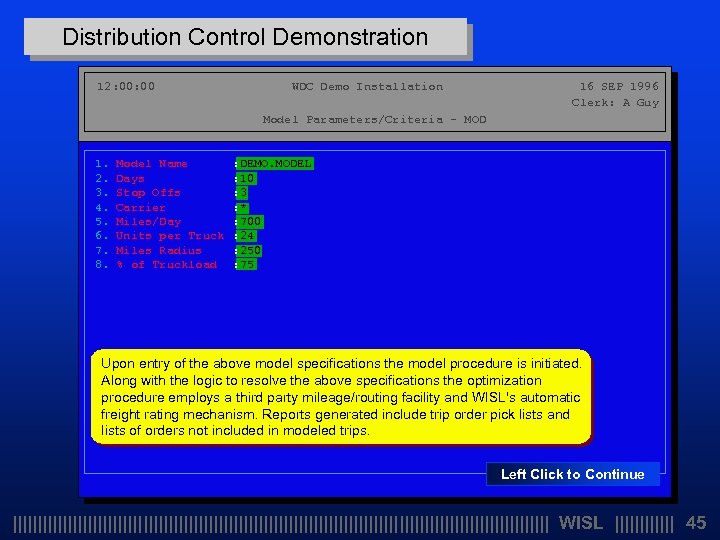
Task: Click the '8. % of Truckload' label
Action: pyautogui.click(x=156, y=264)
